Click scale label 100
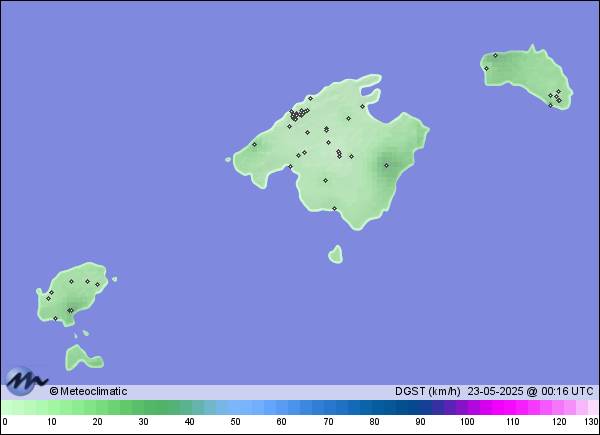 tap(467, 422)
